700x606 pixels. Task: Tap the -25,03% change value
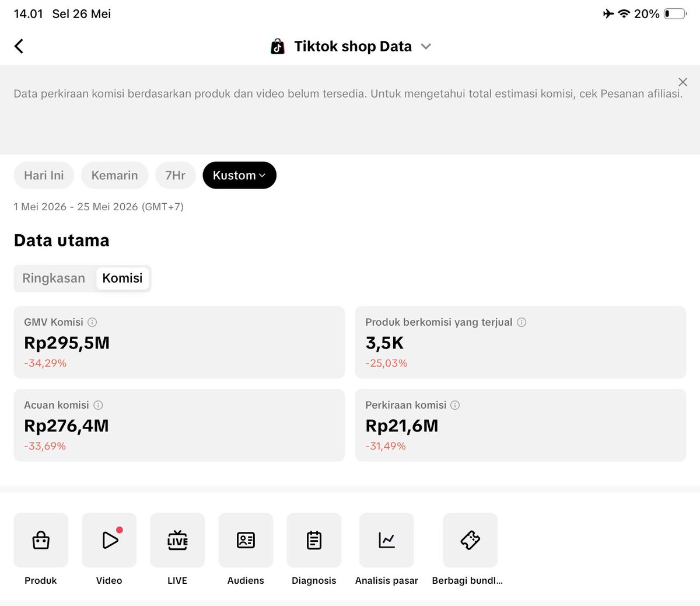(386, 363)
